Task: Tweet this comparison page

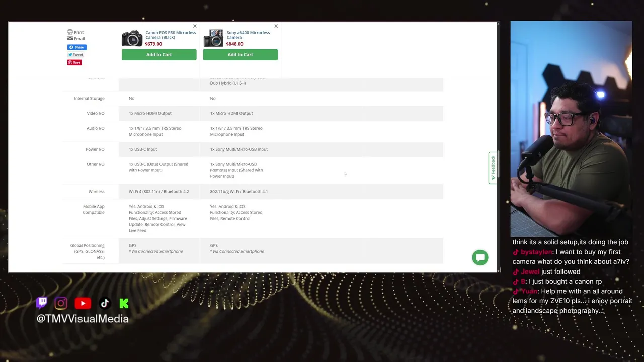Action: [x=76, y=54]
